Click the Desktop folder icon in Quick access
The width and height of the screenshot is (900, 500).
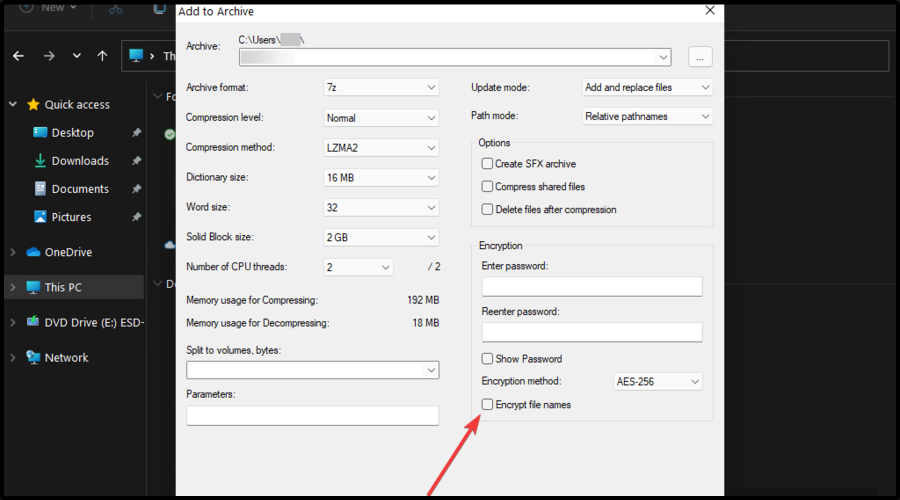pyautogui.click(x=40, y=133)
